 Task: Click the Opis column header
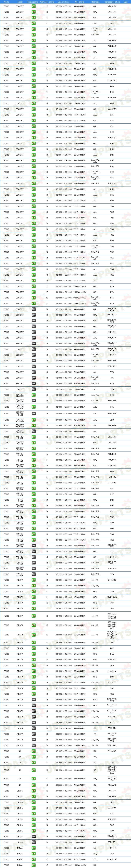point(126,2)
